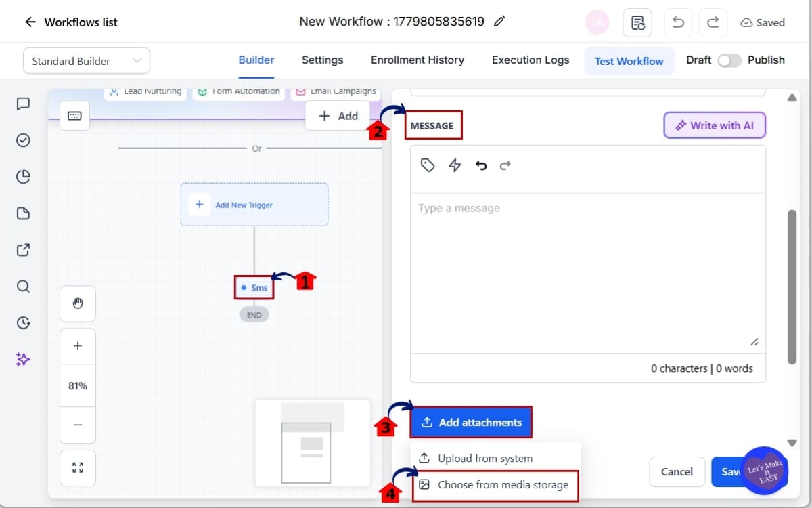812x508 pixels.
Task: Select the Form Automation template chip
Action: point(239,93)
